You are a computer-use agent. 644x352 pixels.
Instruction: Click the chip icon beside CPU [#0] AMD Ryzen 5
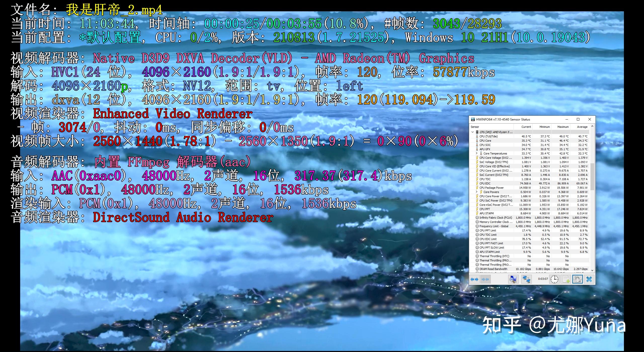pyautogui.click(x=477, y=132)
